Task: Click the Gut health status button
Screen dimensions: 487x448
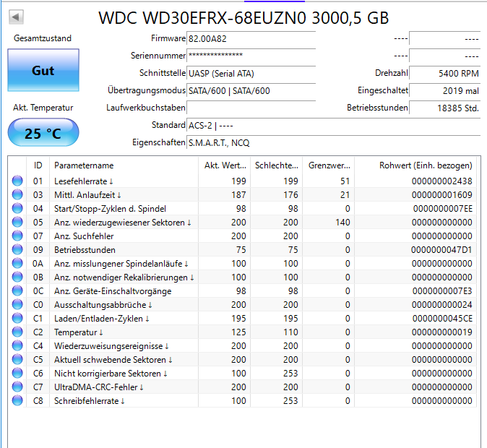Action: click(43, 70)
